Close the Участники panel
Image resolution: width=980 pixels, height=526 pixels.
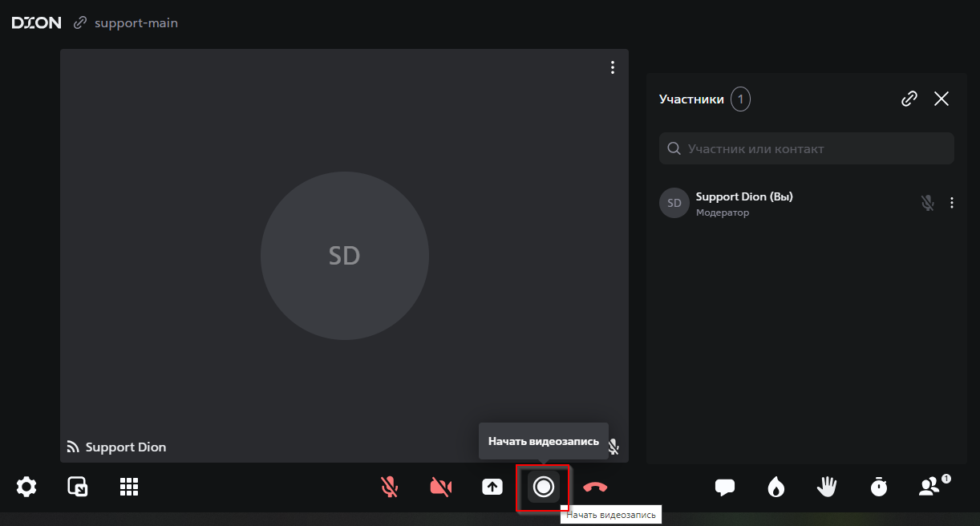coord(942,99)
